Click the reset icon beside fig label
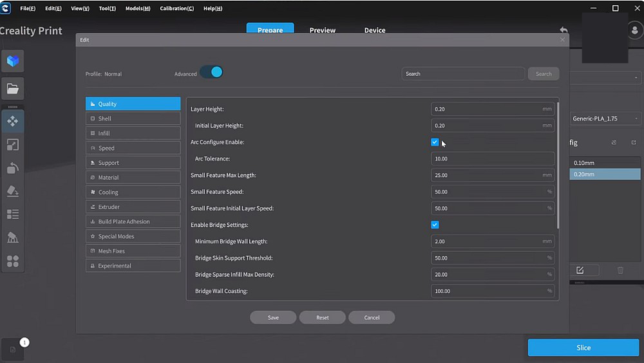Image resolution: width=644 pixels, height=363 pixels. tap(614, 142)
